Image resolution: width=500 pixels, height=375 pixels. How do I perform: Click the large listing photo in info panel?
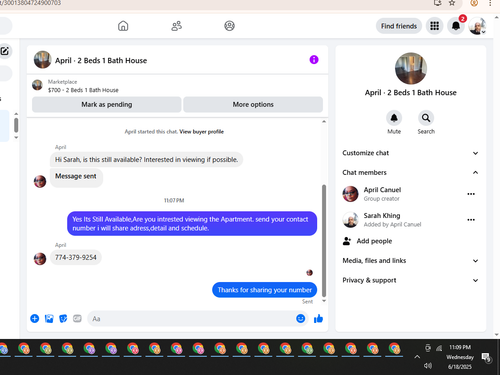411,68
